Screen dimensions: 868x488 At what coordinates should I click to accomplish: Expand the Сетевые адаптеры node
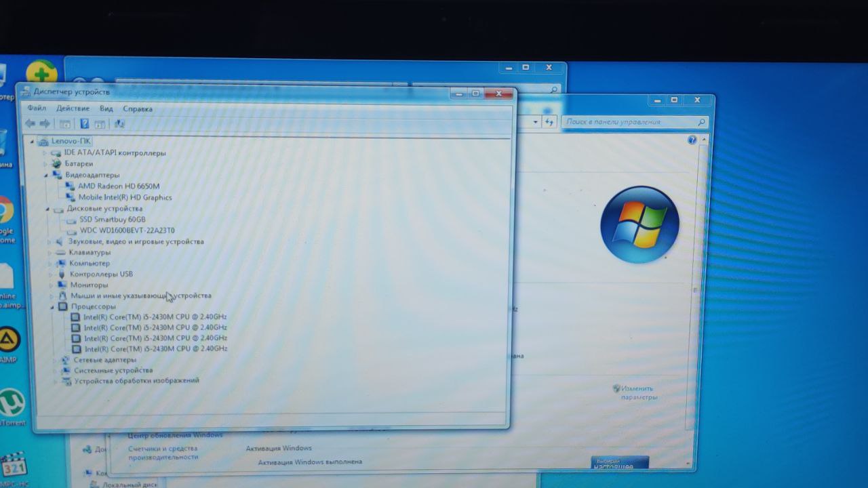[55, 361]
